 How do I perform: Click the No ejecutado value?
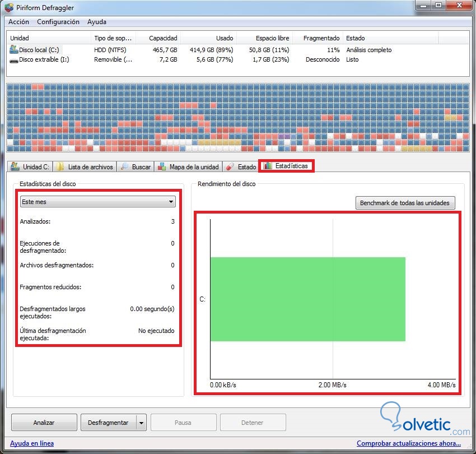[x=156, y=331]
